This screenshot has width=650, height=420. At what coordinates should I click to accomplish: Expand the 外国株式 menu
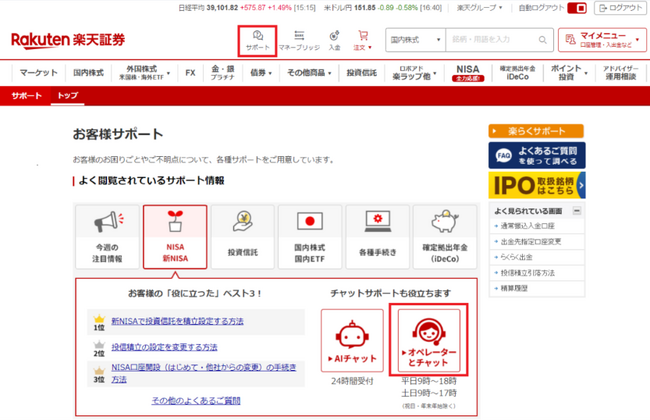click(144, 73)
